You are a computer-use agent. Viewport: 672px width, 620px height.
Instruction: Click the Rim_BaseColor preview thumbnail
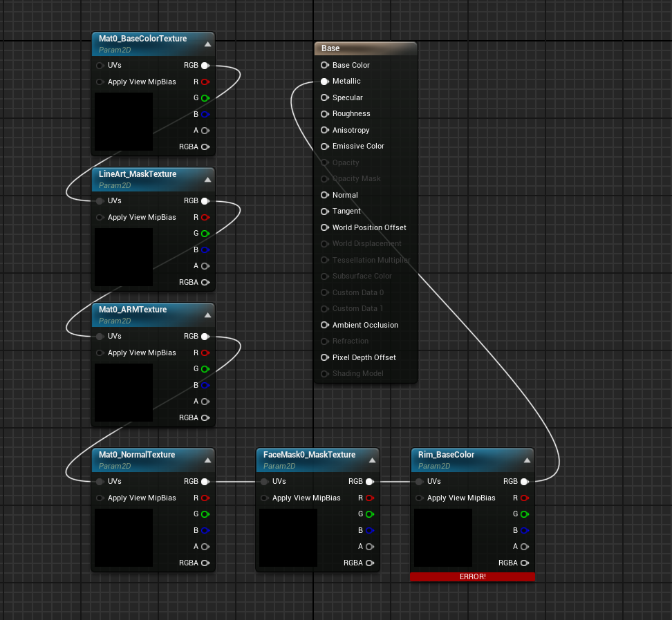point(443,538)
